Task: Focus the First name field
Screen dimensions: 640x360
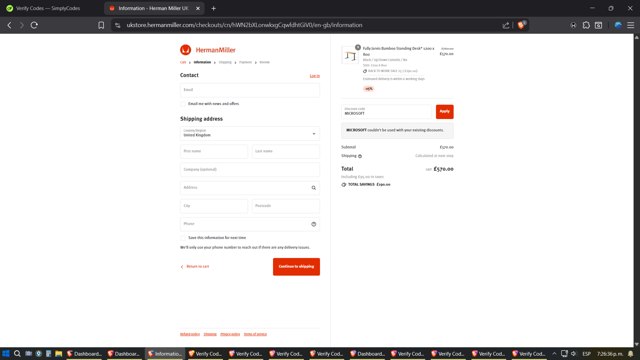Action: point(214,151)
